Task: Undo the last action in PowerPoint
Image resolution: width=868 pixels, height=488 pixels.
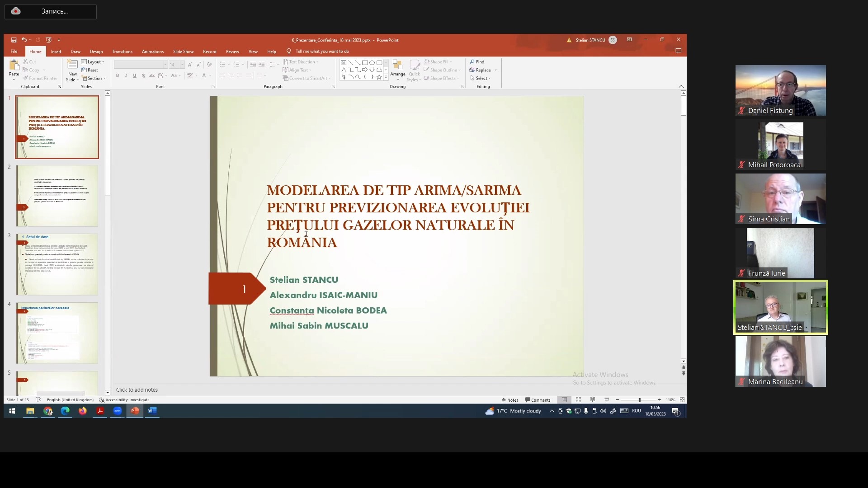Action: (x=24, y=40)
